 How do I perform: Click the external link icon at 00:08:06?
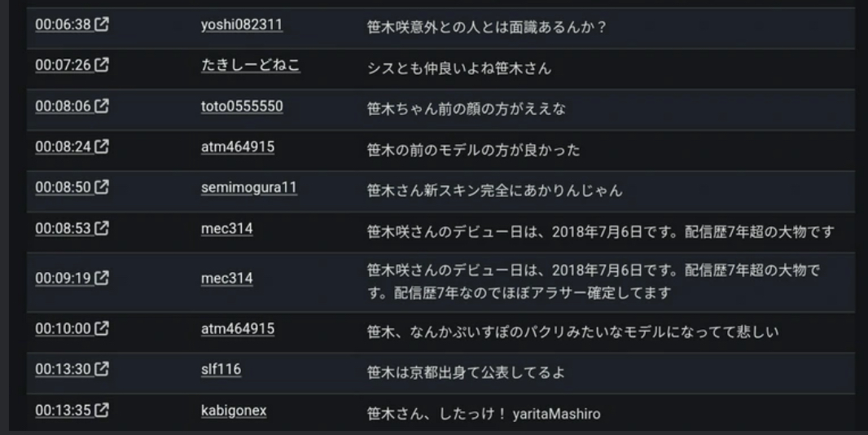point(102,107)
